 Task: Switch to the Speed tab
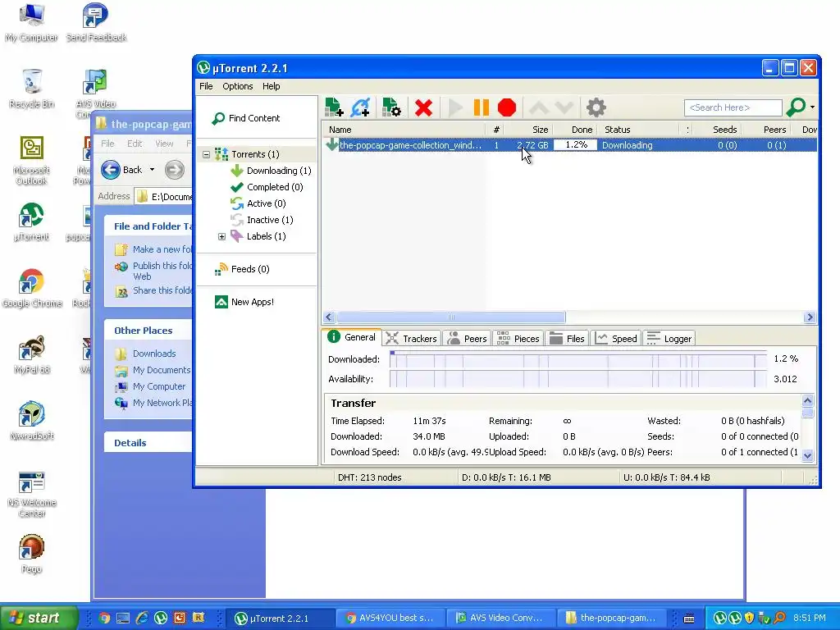[616, 339]
